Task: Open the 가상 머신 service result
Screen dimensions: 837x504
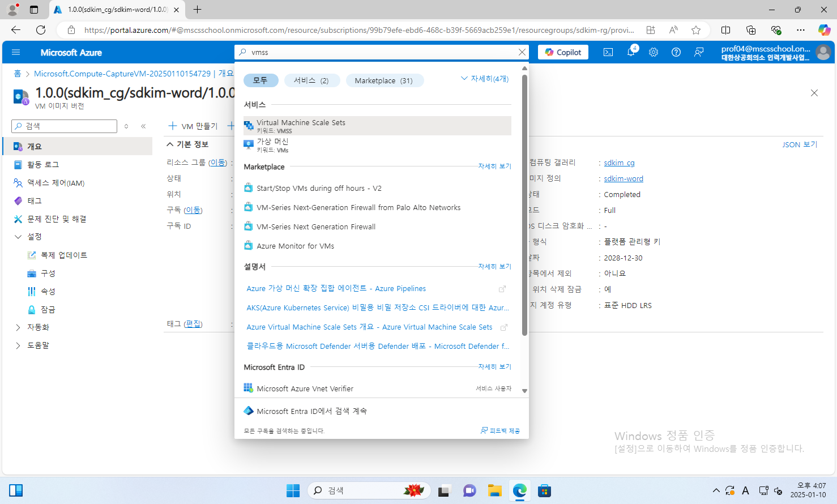Action: tap(377, 145)
